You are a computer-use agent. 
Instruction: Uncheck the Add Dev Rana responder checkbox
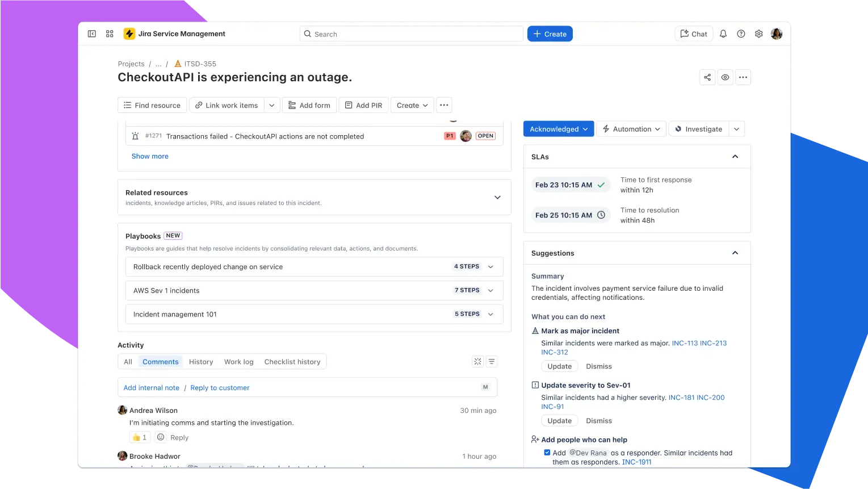[x=547, y=453]
